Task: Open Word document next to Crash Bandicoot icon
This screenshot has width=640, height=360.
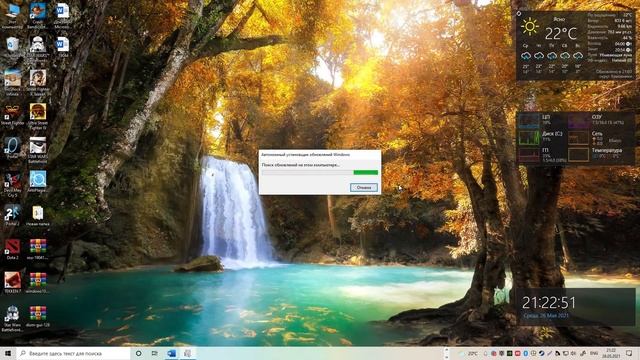Action: click(62, 16)
